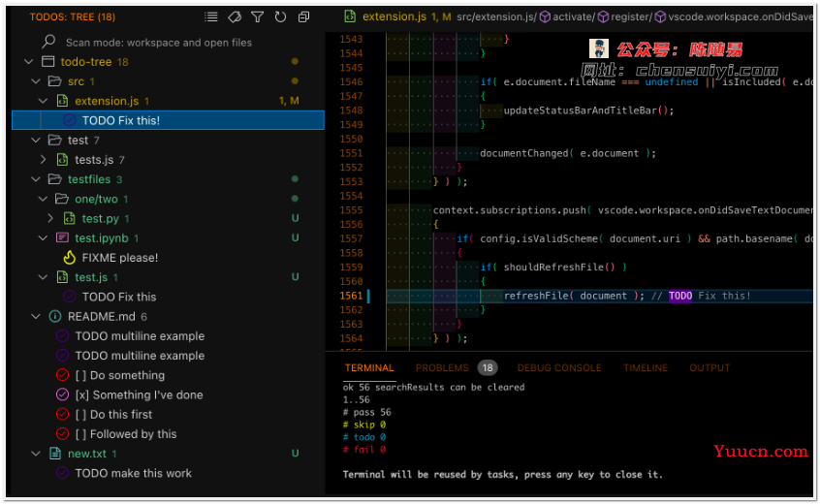Image resolution: width=820 pixels, height=504 pixels.
Task: Click line number 1555 in gutter
Action: (351, 210)
